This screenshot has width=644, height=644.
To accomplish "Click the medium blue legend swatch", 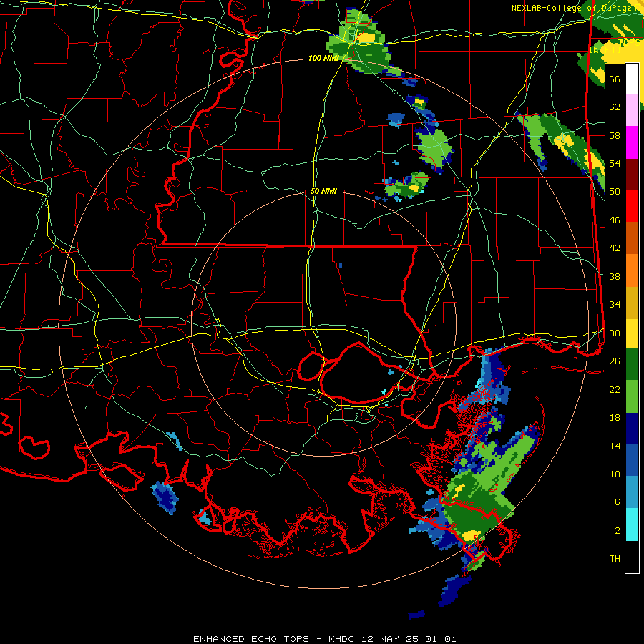I will tap(632, 461).
